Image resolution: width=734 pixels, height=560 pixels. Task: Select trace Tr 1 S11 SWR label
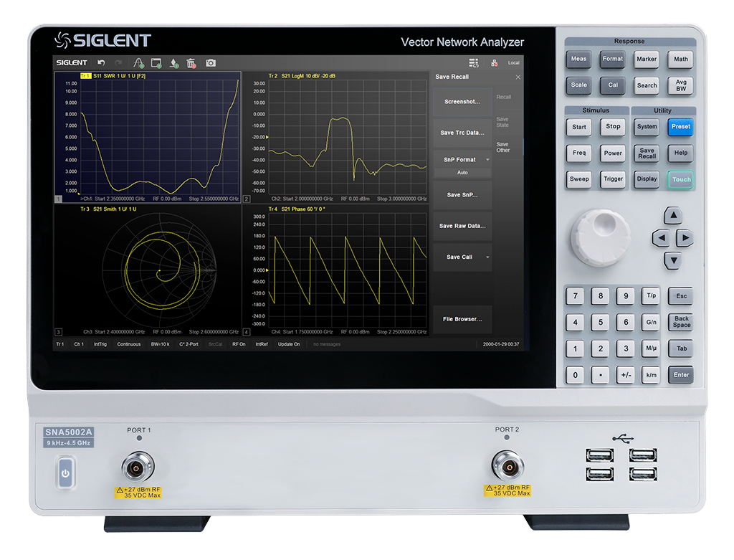(113, 76)
